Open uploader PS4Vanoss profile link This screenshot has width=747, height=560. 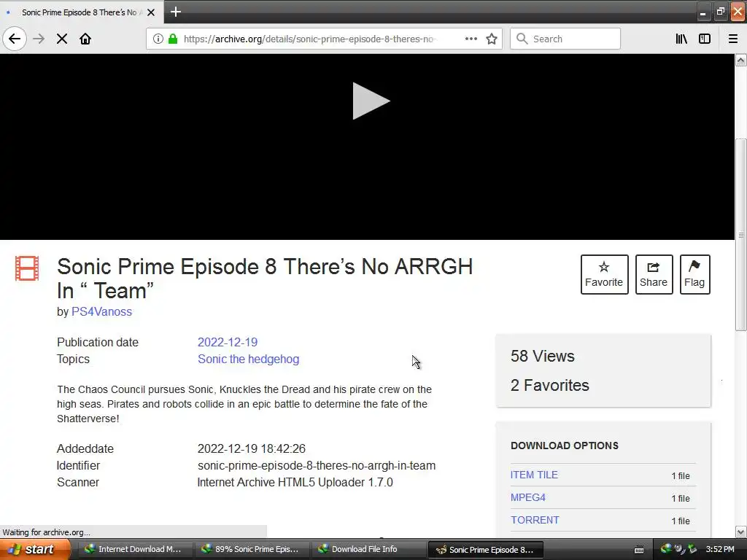[101, 312]
